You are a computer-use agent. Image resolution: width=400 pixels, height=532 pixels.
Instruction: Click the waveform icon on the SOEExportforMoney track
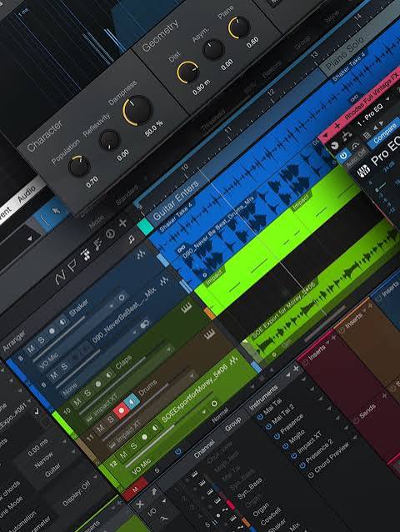233,362
